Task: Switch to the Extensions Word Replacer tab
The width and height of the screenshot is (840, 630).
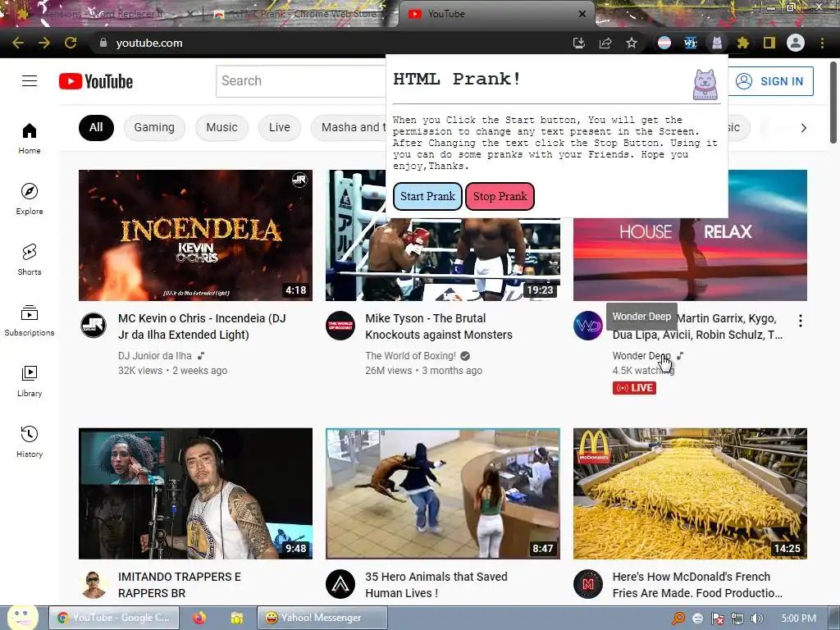Action: [x=102, y=14]
